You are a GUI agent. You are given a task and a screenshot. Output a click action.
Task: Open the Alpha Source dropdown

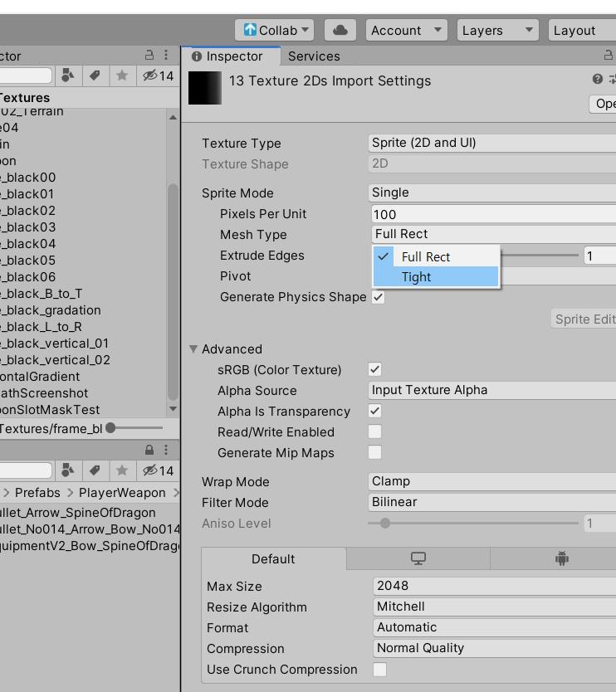tap(491, 390)
